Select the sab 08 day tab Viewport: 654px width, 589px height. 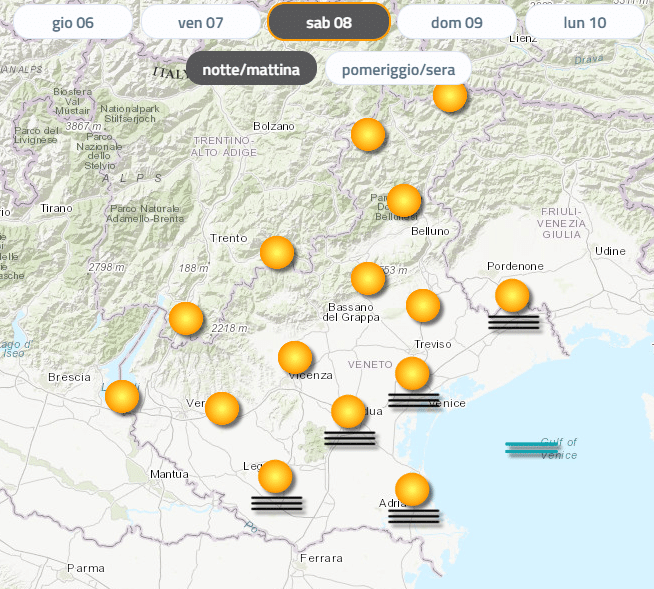tap(329, 22)
